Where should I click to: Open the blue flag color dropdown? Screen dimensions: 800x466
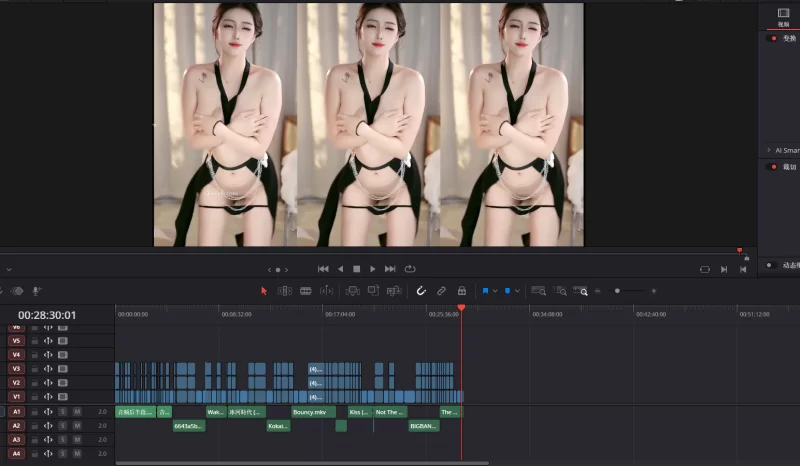(495, 291)
